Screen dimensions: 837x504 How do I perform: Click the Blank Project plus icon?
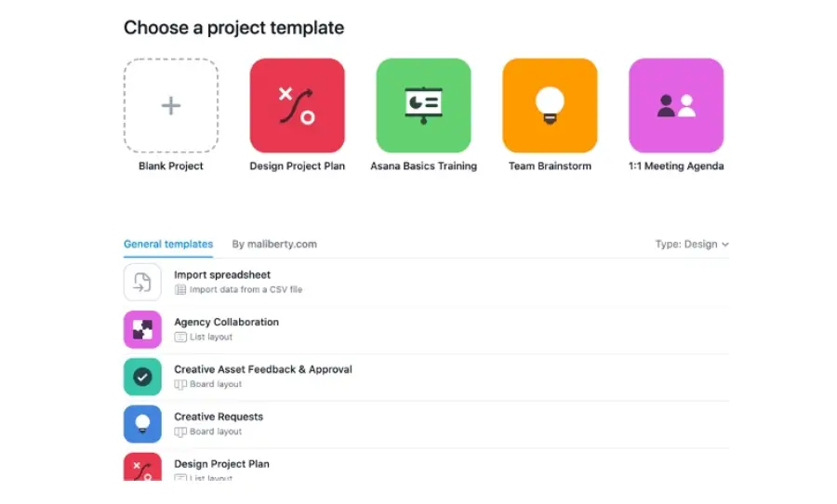171,106
